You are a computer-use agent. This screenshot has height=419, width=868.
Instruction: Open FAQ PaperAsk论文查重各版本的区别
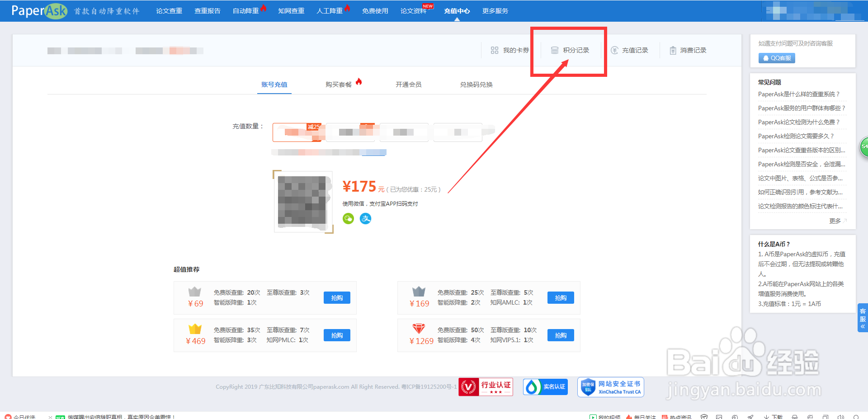pos(802,150)
